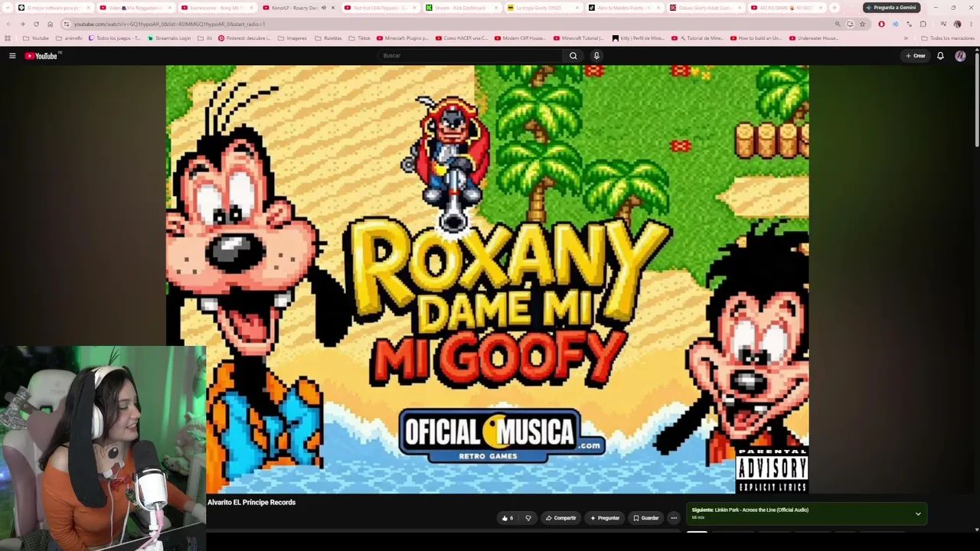Open more actions ellipsis below the video
The image size is (980, 551).
coord(674,518)
